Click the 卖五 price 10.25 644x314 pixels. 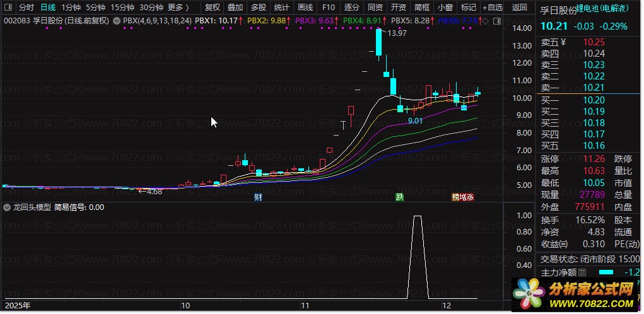pyautogui.click(x=594, y=42)
